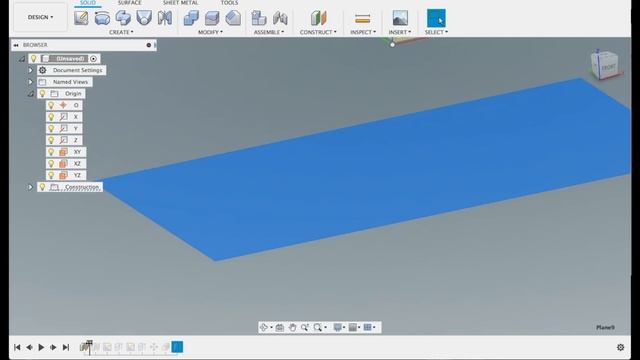
Task: Open the CREATE menu dropdown
Action: coord(121,32)
